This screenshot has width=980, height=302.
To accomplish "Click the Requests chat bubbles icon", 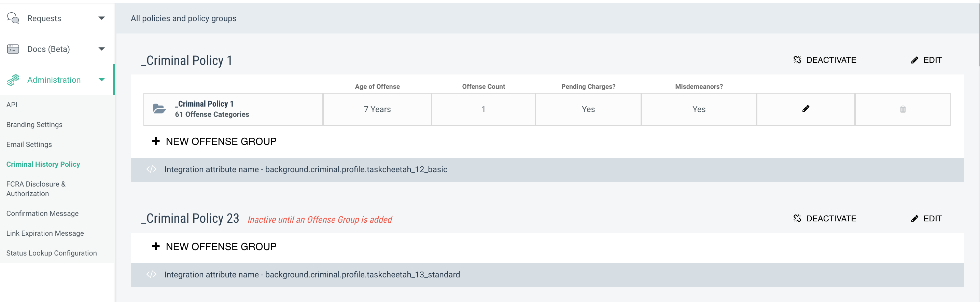I will pyautogui.click(x=13, y=18).
